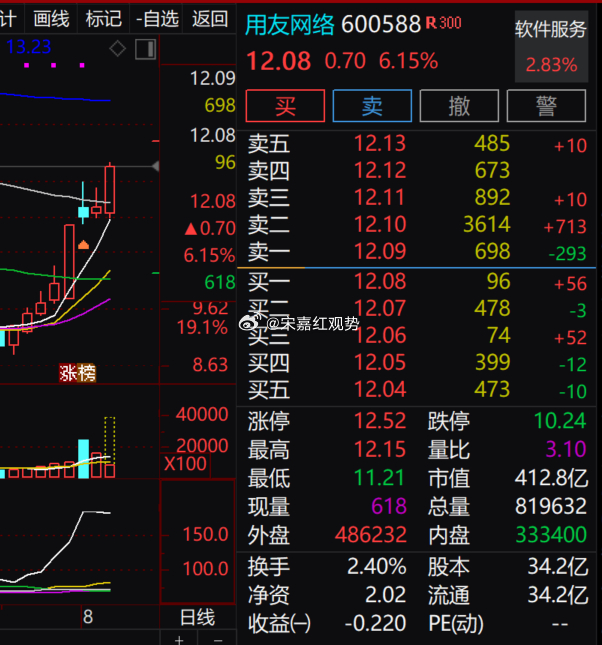Select the 买一 12.08 order row
Image resolution: width=602 pixels, height=645 pixels.
click(x=416, y=282)
